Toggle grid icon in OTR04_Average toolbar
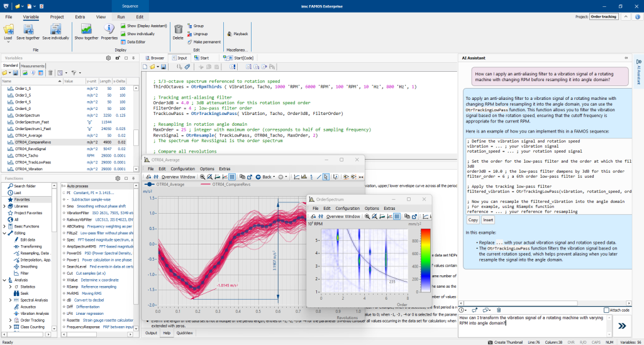The height and width of the screenshot is (345, 644). (232, 177)
